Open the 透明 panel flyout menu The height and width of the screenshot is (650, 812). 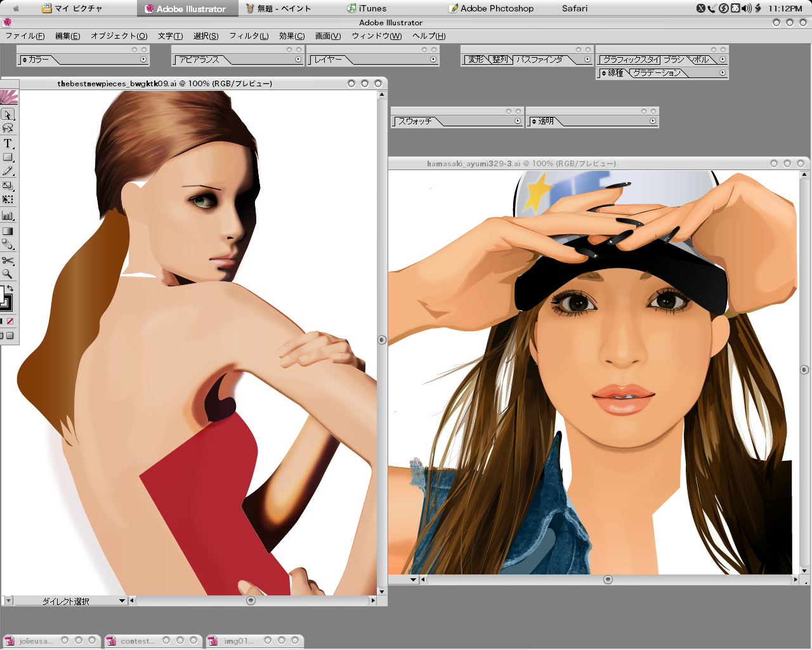tap(653, 121)
